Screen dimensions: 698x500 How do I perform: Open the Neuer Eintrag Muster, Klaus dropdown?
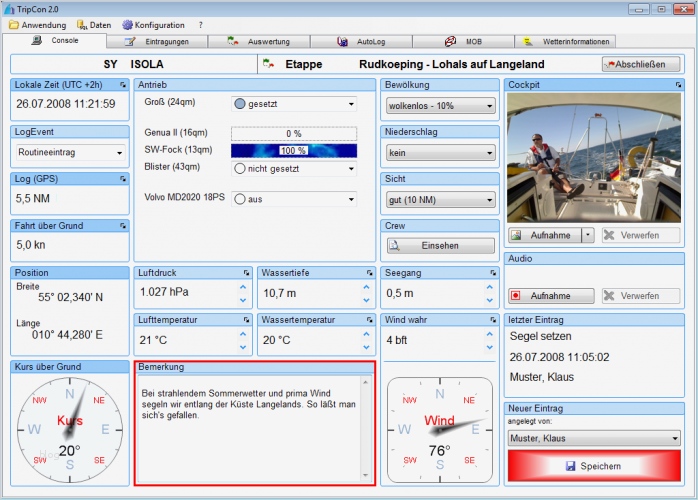(x=594, y=439)
